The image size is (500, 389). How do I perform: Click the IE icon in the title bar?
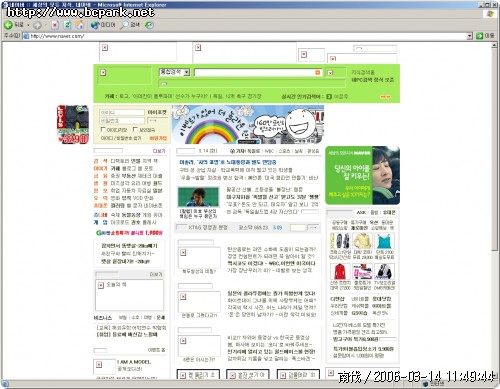(x=4, y=5)
